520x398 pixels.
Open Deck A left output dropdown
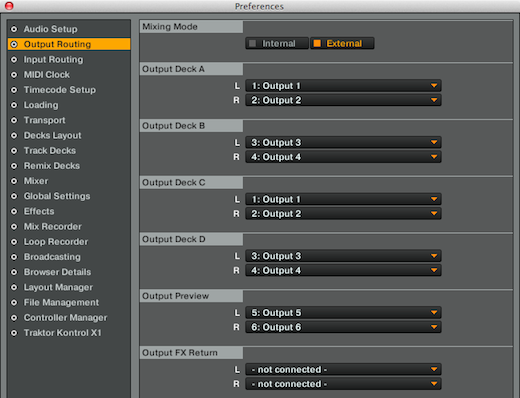(x=343, y=86)
